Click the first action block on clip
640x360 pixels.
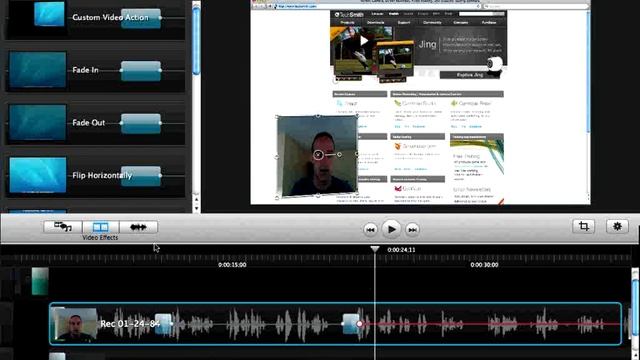click(x=163, y=324)
